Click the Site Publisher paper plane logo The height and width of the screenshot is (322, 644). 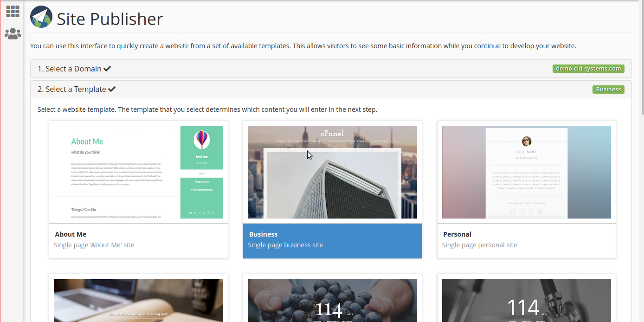click(x=41, y=17)
